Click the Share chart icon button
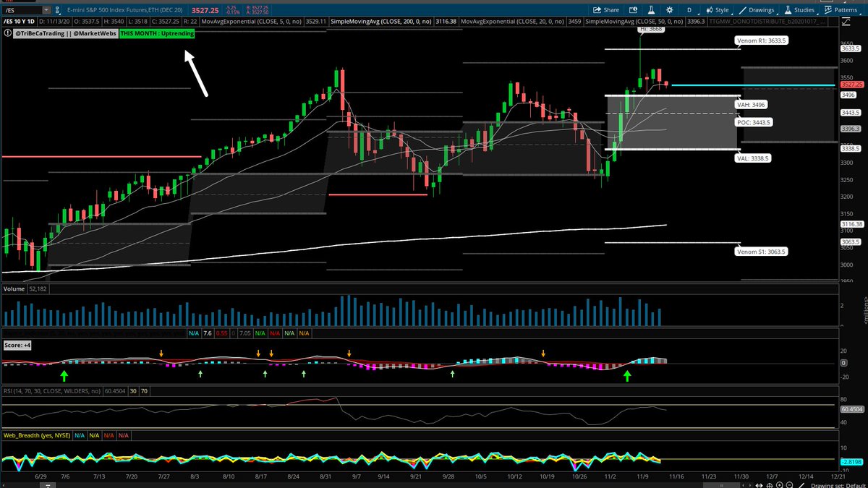 pos(606,10)
